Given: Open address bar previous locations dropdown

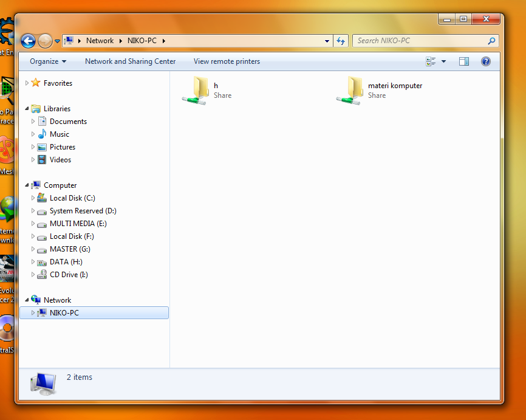Looking at the screenshot, I should (x=327, y=41).
